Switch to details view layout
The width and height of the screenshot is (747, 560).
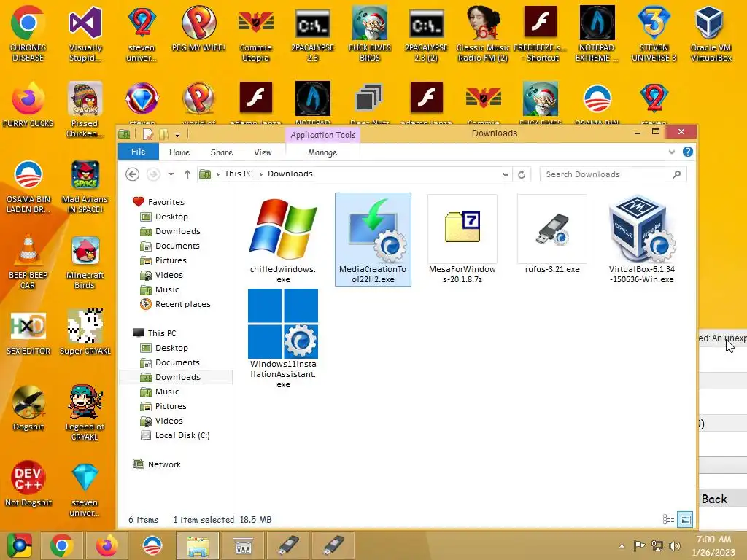[668, 519]
